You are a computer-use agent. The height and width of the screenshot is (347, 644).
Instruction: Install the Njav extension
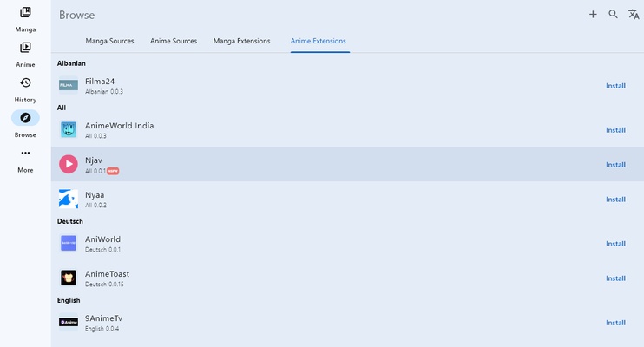coord(615,165)
